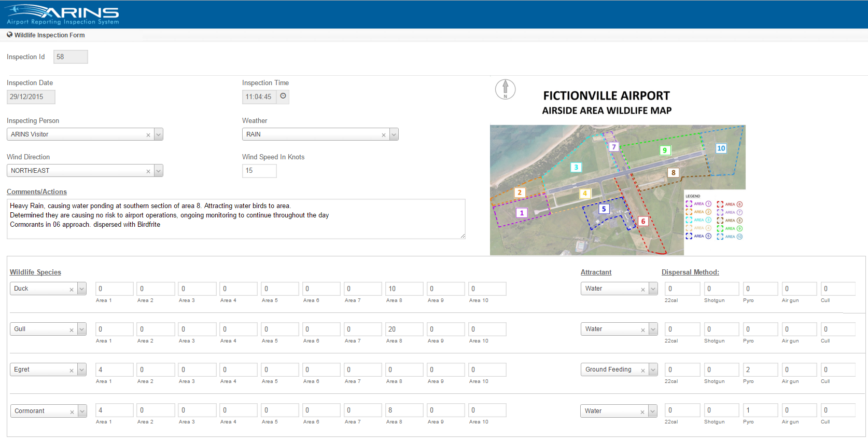The width and height of the screenshot is (868, 438).
Task: Click the Duck Area 8 count field
Action: (404, 289)
